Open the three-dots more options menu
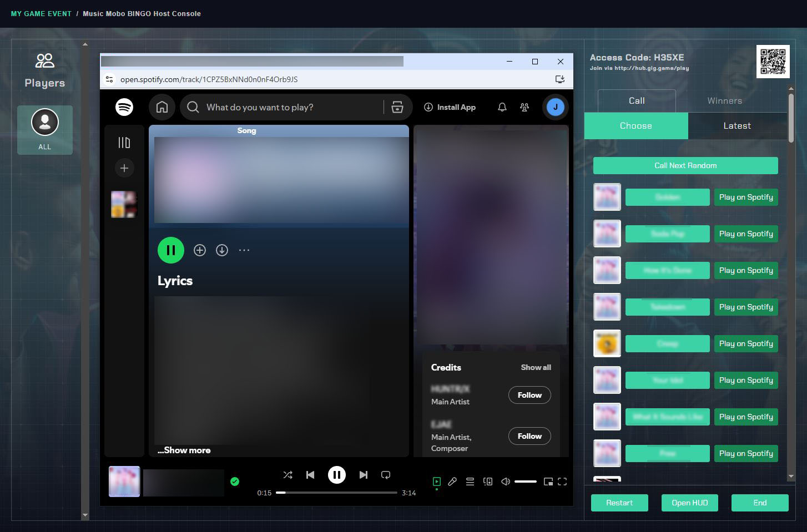Viewport: 807px width, 532px height. (244, 250)
